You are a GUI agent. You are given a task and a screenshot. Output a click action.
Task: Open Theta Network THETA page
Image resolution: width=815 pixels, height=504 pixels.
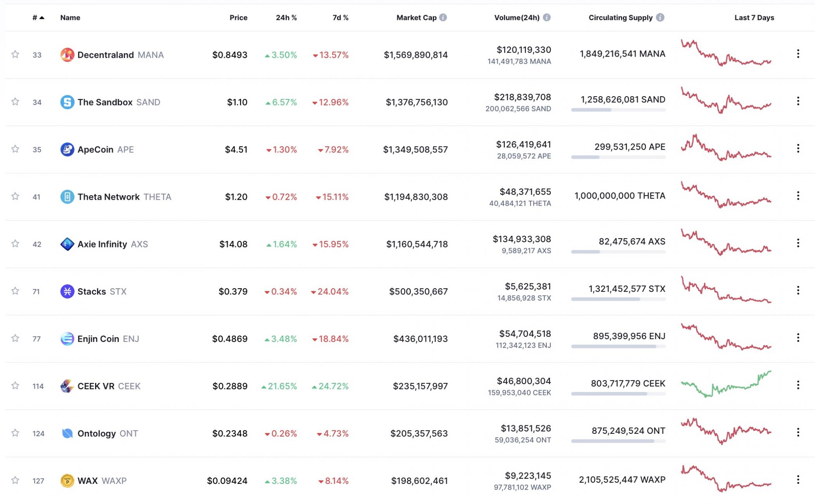pos(124,197)
